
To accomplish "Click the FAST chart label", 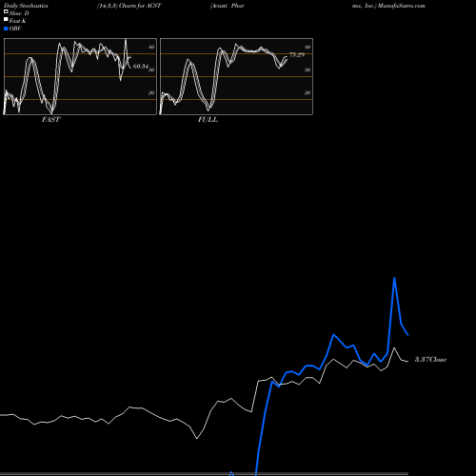I will coord(51,120).
